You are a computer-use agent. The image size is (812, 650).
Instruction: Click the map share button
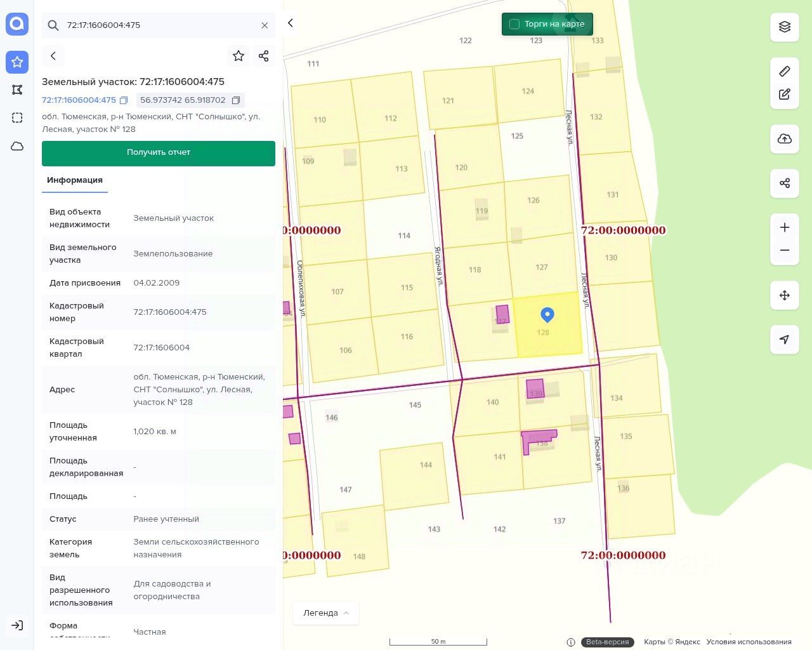785,183
